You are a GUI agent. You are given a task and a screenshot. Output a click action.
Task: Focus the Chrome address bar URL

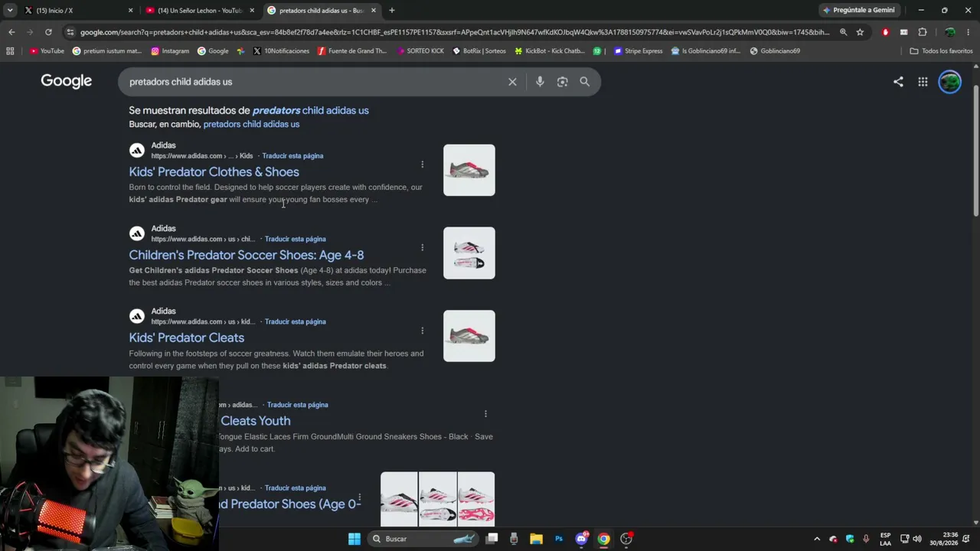click(455, 32)
